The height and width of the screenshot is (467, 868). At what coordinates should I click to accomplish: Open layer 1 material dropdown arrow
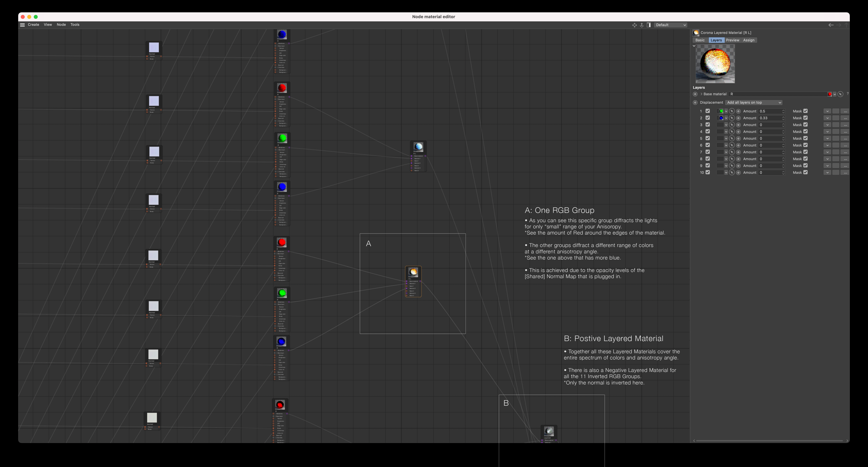pyautogui.click(x=726, y=111)
